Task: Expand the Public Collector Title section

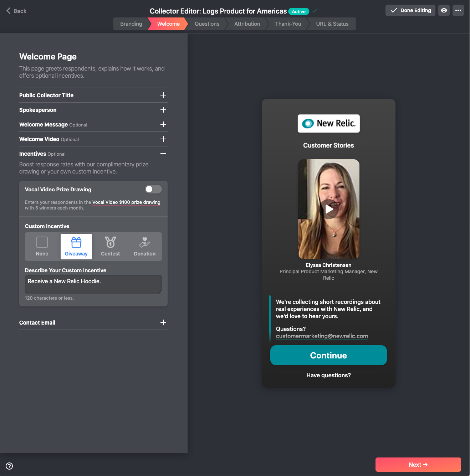Action: point(163,95)
